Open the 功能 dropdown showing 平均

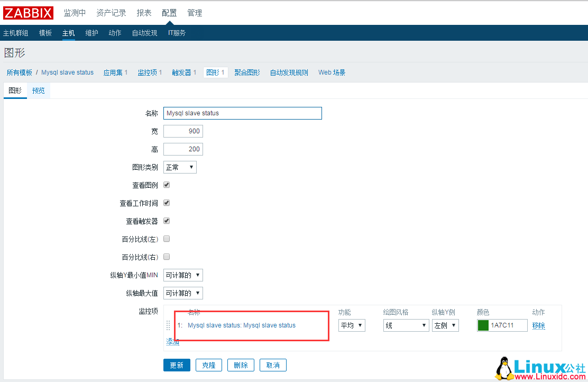point(351,325)
